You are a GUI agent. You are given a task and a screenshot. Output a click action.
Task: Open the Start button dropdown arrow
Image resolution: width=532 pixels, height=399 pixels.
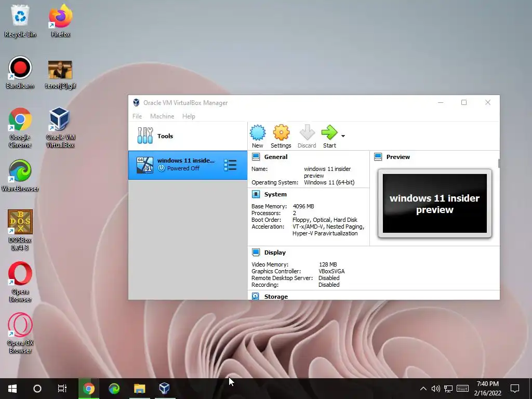pyautogui.click(x=343, y=136)
